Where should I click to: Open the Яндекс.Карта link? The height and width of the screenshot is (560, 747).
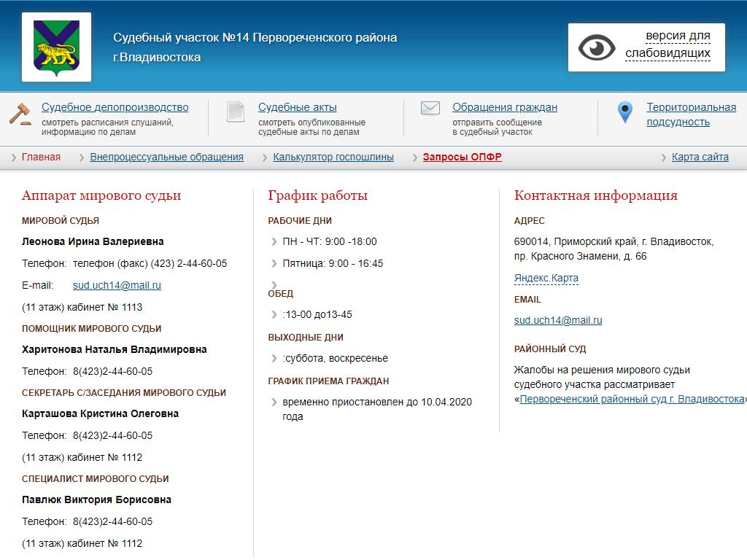coord(546,278)
